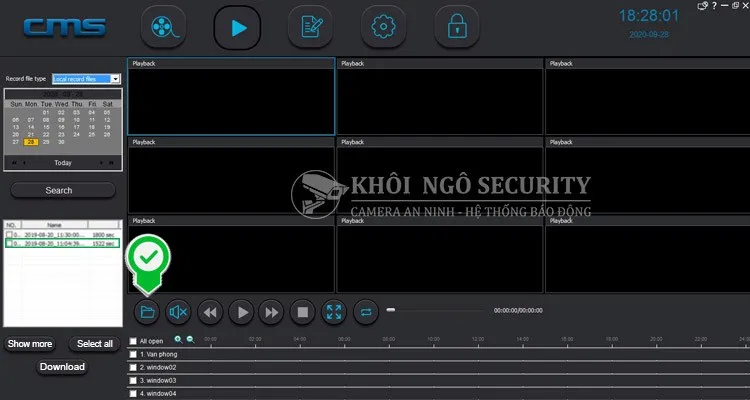Start playback with the round play button
The width and height of the screenshot is (750, 400).
pyautogui.click(x=241, y=312)
